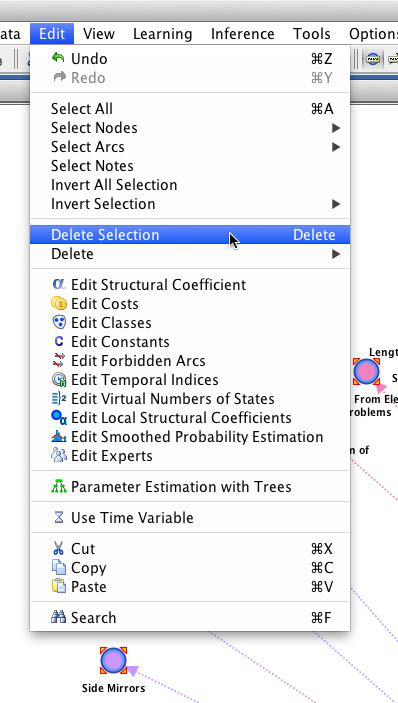Viewport: 398px width, 703px height.
Task: Open the Edit menu in the menu bar
Action: 52,34
